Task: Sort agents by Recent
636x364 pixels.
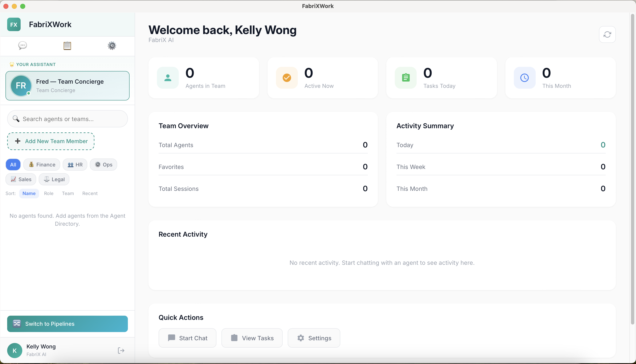Action: (90, 193)
